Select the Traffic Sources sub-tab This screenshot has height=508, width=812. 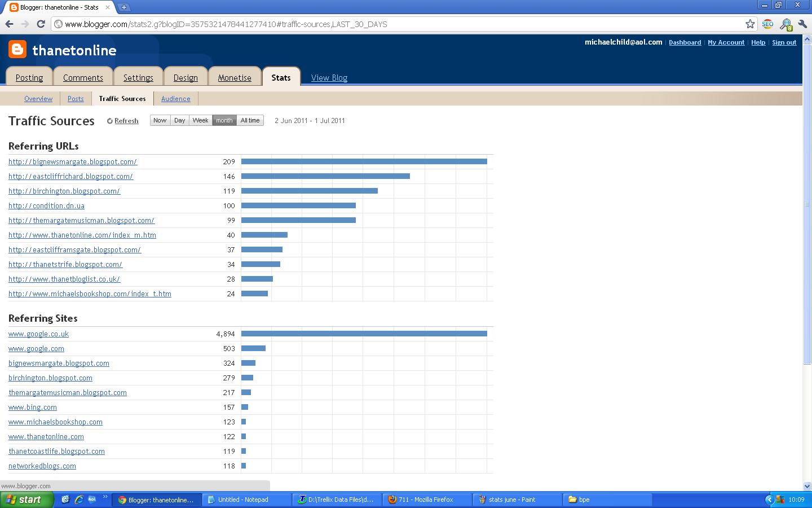tap(122, 99)
